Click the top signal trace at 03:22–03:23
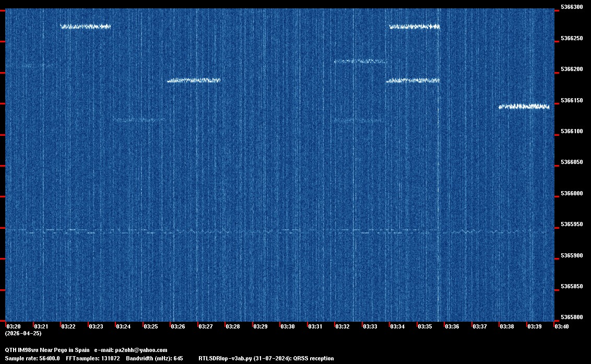 (86, 27)
